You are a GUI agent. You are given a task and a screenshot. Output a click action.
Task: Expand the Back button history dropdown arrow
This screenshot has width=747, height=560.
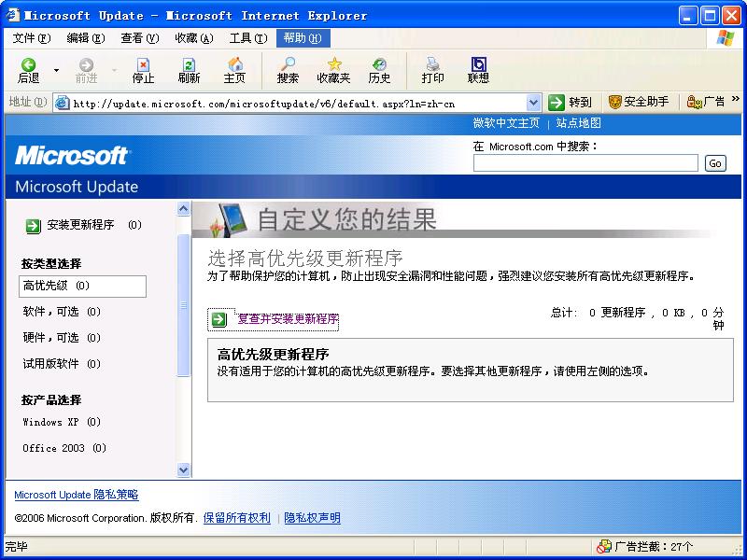[56, 71]
